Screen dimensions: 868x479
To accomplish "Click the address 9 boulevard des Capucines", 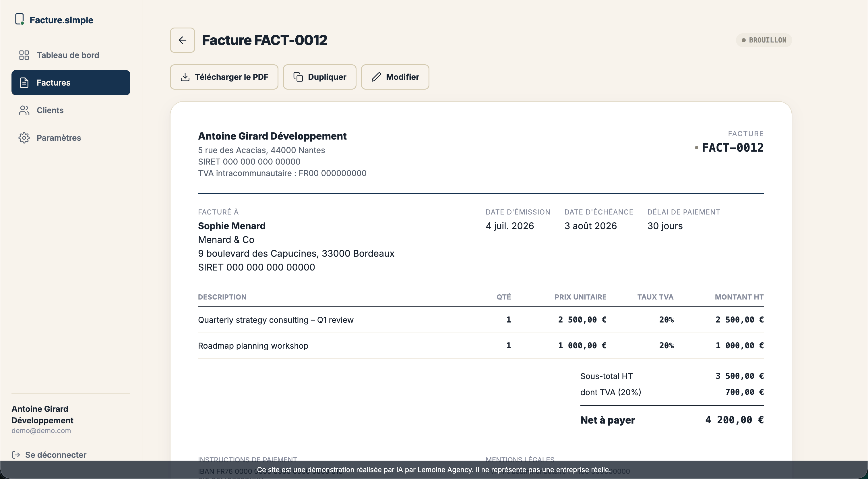I will click(296, 254).
